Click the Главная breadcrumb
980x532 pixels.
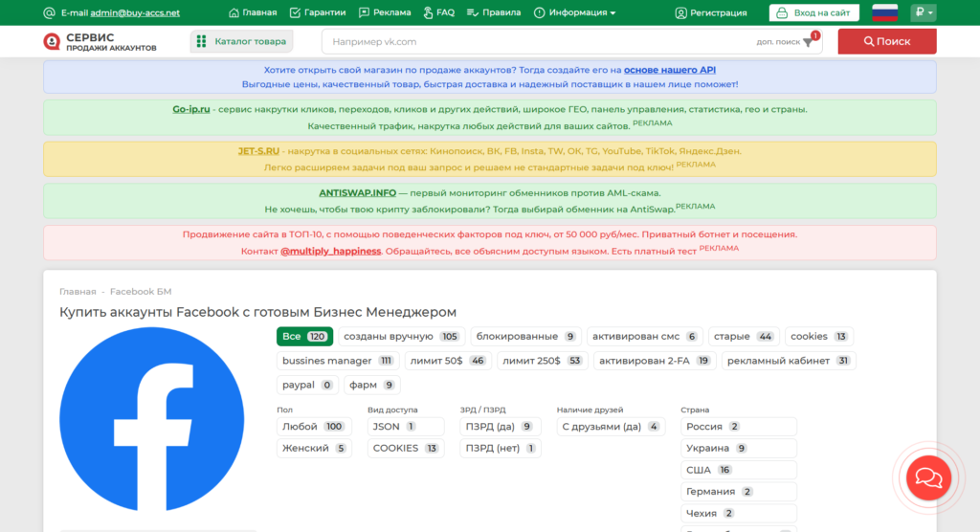(78, 291)
